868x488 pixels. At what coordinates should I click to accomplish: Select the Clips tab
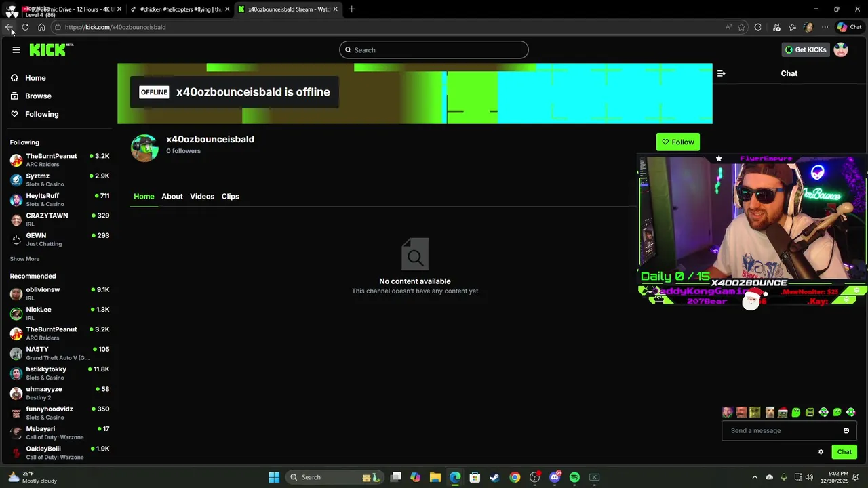(x=231, y=196)
